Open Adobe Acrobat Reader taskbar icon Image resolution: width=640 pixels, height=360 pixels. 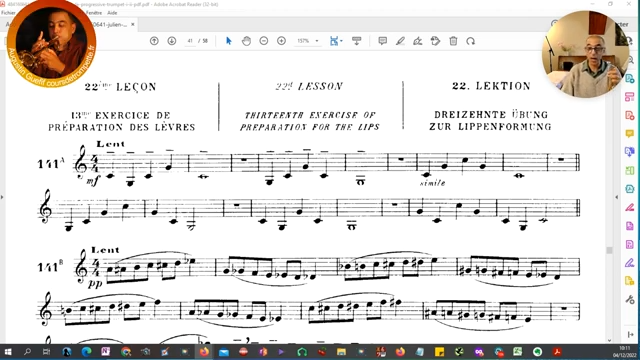(557, 351)
